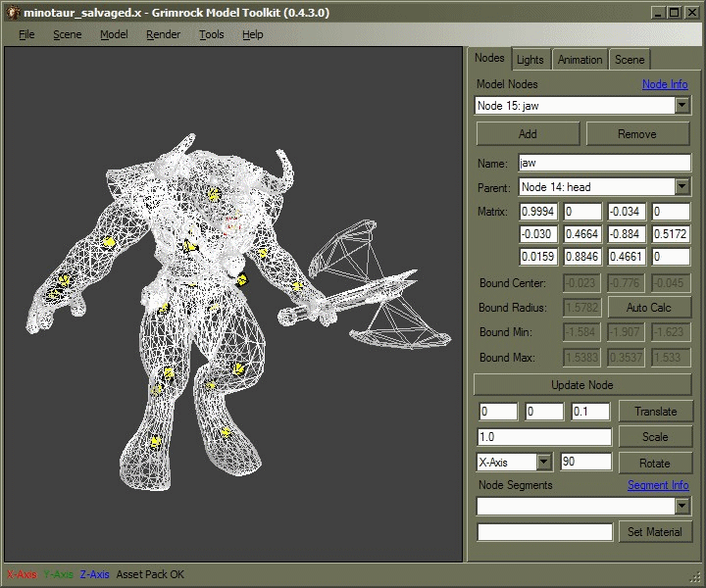This screenshot has width=706, height=588.
Task: Select matrix cell with value 0.4664
Action: point(582,234)
